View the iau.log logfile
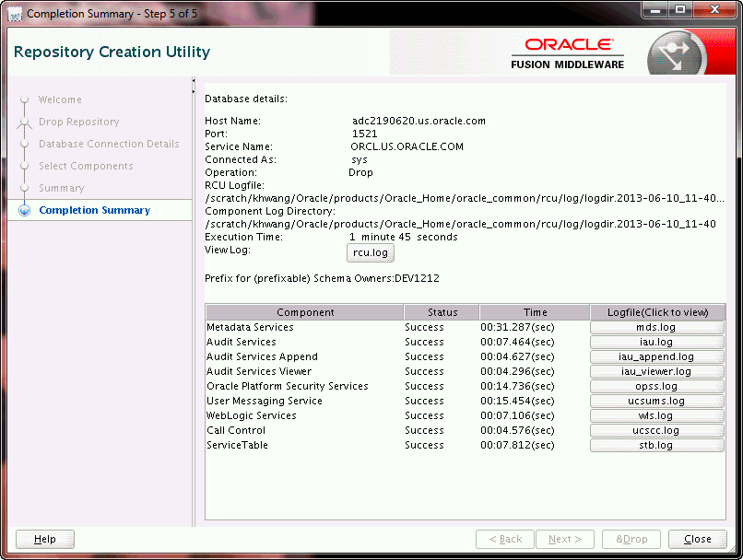Screen dimensions: 743x560 (x=656, y=342)
